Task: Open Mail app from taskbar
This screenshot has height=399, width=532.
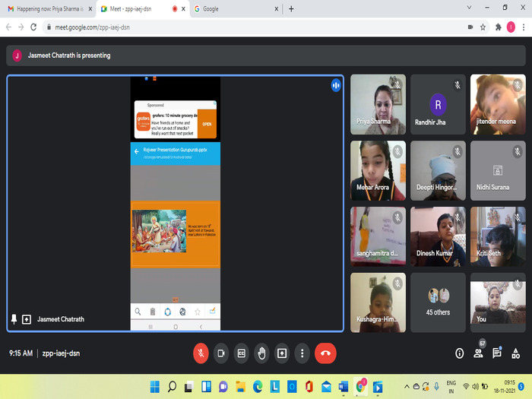Action: click(326, 386)
